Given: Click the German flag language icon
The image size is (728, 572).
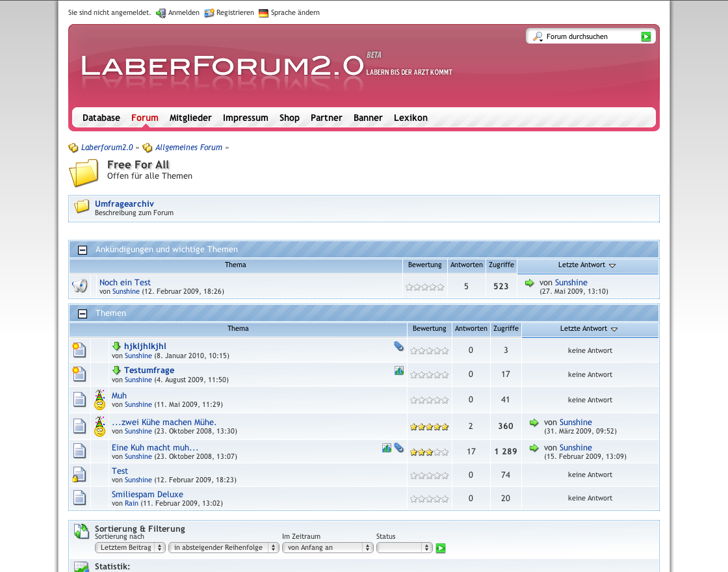Looking at the screenshot, I should [x=263, y=13].
